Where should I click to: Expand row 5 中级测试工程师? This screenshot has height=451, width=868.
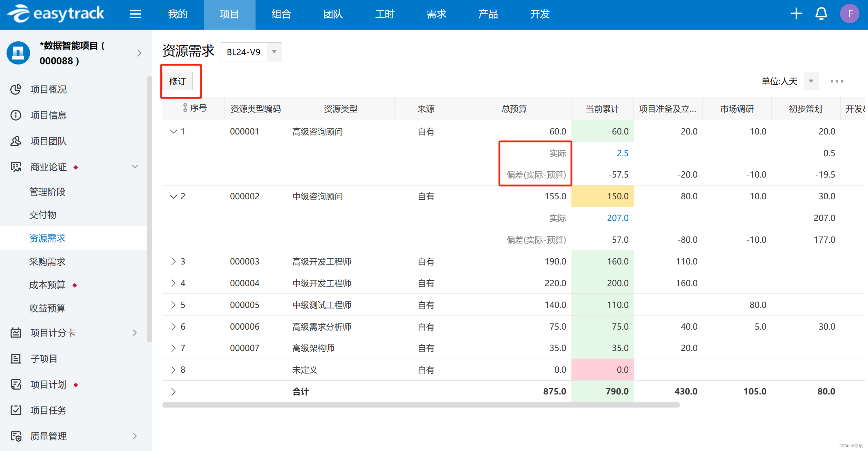pyautogui.click(x=173, y=305)
